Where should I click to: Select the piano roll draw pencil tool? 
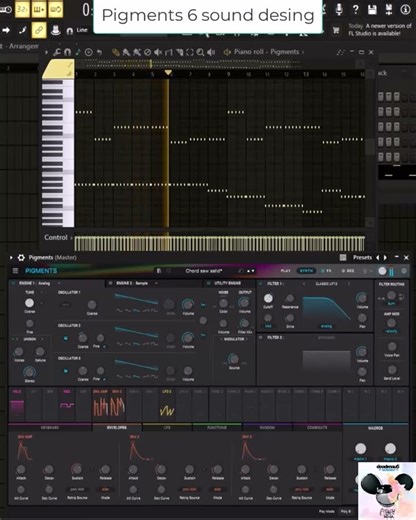point(116,52)
